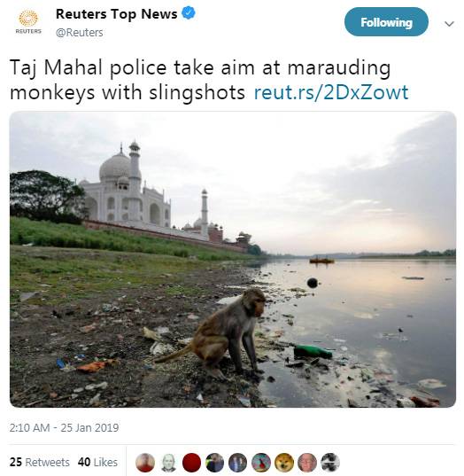Open the reut.rs/2DxZowt link

click(331, 92)
